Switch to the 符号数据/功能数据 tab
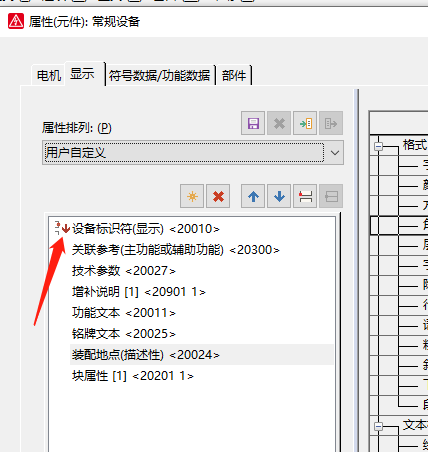Screen dimensions: 428x452 (x=159, y=75)
